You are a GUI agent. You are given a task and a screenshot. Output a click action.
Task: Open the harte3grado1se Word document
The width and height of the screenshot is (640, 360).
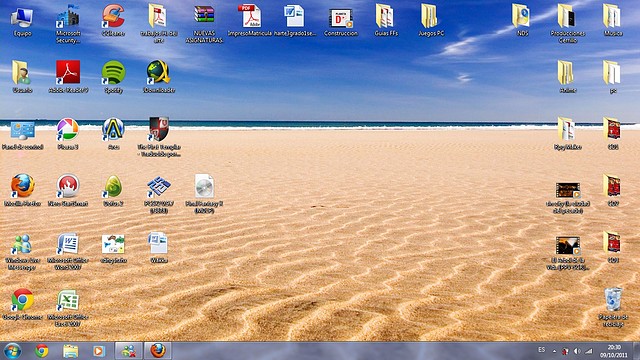coord(295,16)
